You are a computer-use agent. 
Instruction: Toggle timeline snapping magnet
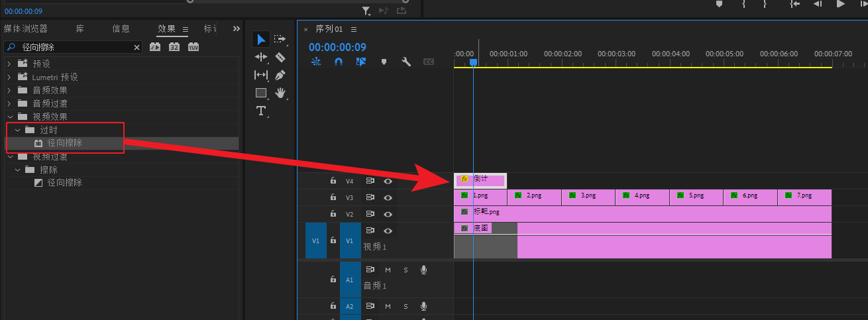[338, 62]
